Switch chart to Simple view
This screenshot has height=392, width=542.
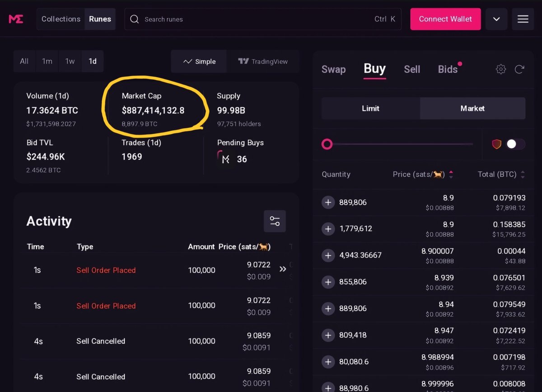pyautogui.click(x=199, y=61)
